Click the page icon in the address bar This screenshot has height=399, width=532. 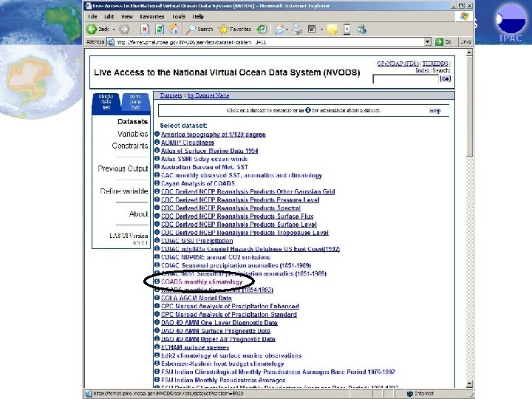click(x=111, y=42)
